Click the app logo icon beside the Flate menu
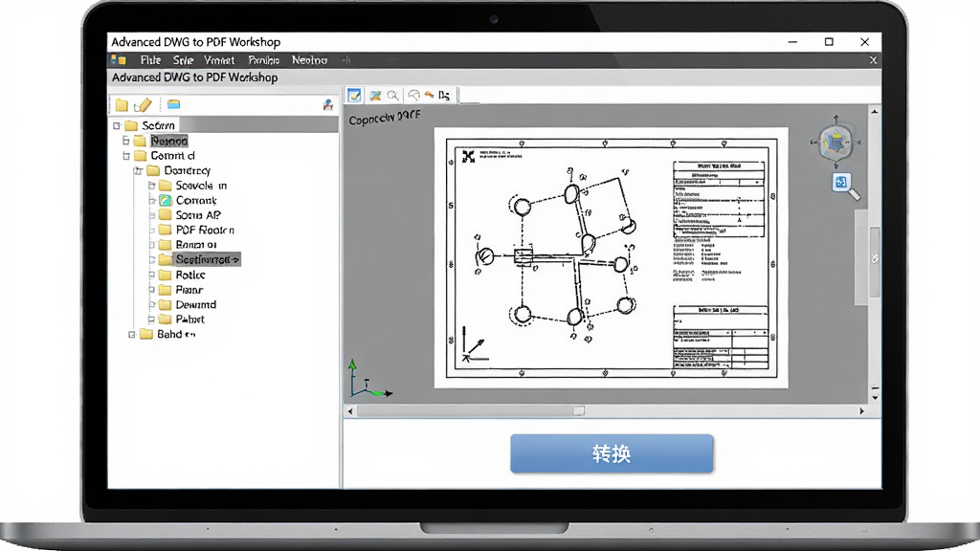The height and width of the screenshot is (551, 980). tap(118, 60)
